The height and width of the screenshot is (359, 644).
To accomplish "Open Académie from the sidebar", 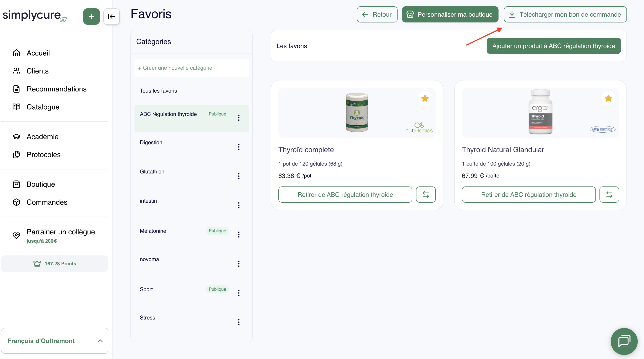I will point(42,137).
